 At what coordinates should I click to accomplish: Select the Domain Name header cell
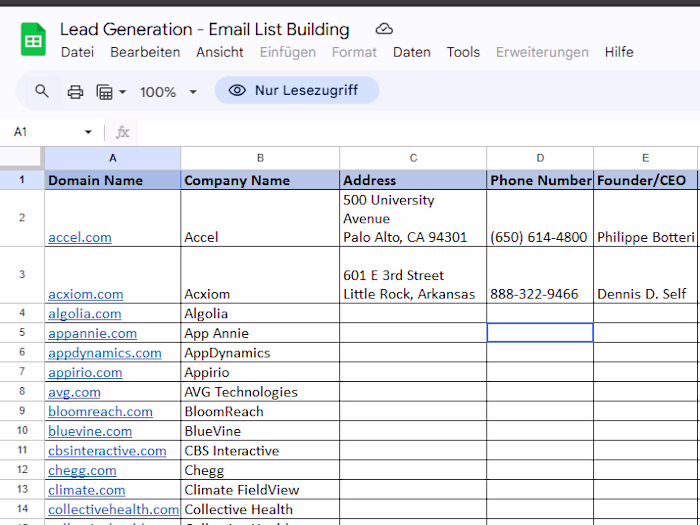pos(112,180)
